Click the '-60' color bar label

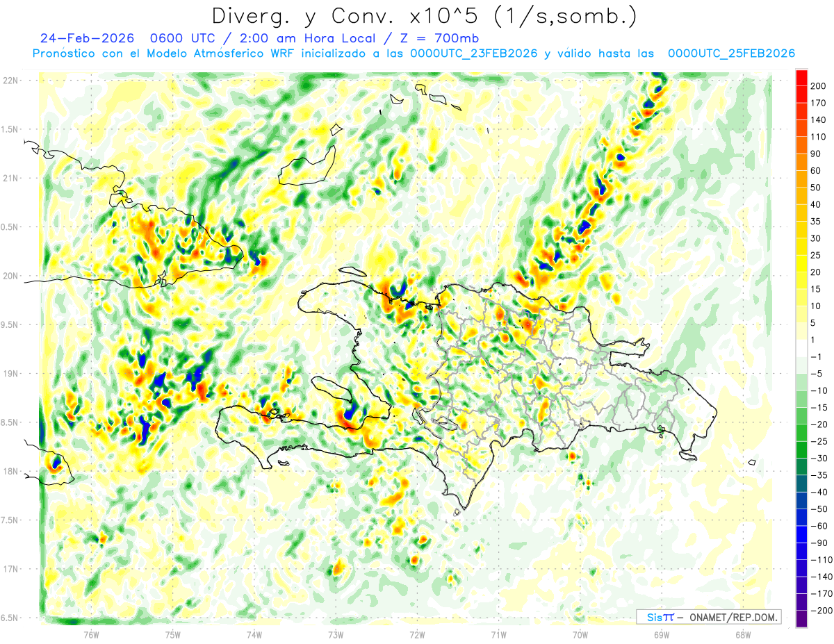[x=821, y=526]
